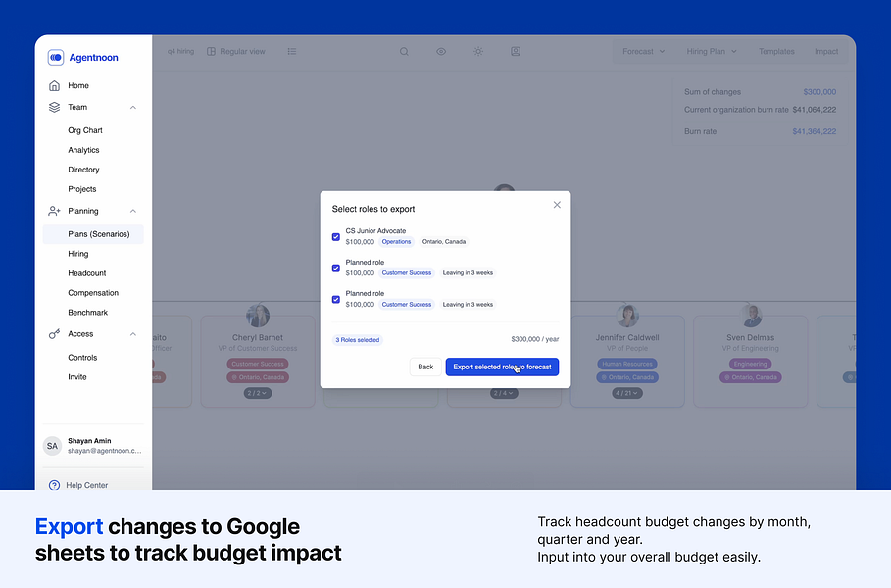Click the search magnifier icon in toolbar
This screenshot has height=588, width=891.
pyautogui.click(x=404, y=52)
